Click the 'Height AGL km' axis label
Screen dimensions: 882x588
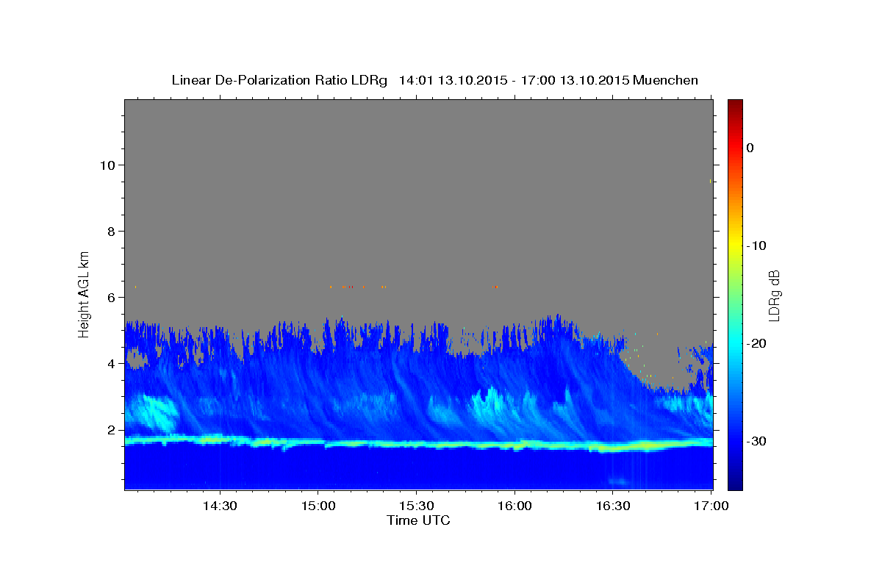point(85,293)
